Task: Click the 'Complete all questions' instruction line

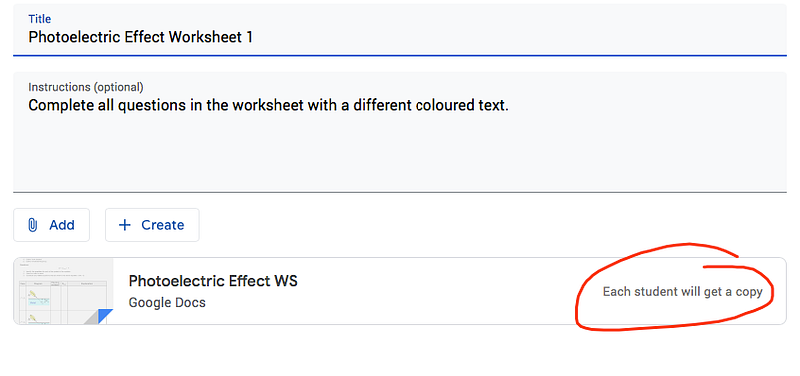Action: pos(268,106)
